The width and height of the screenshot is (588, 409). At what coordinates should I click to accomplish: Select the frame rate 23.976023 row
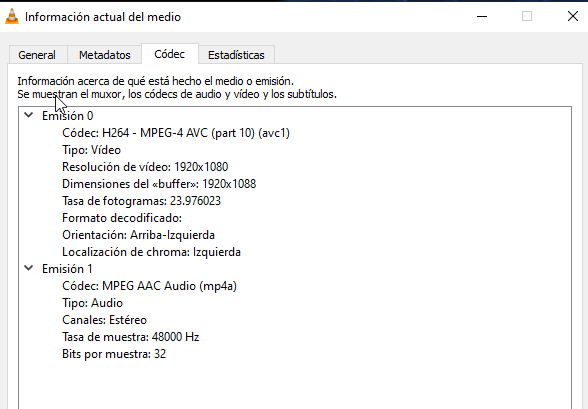[x=141, y=201]
